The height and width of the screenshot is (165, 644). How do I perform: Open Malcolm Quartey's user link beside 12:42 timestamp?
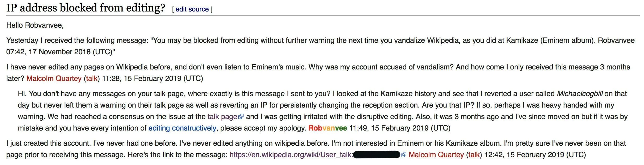point(436,155)
